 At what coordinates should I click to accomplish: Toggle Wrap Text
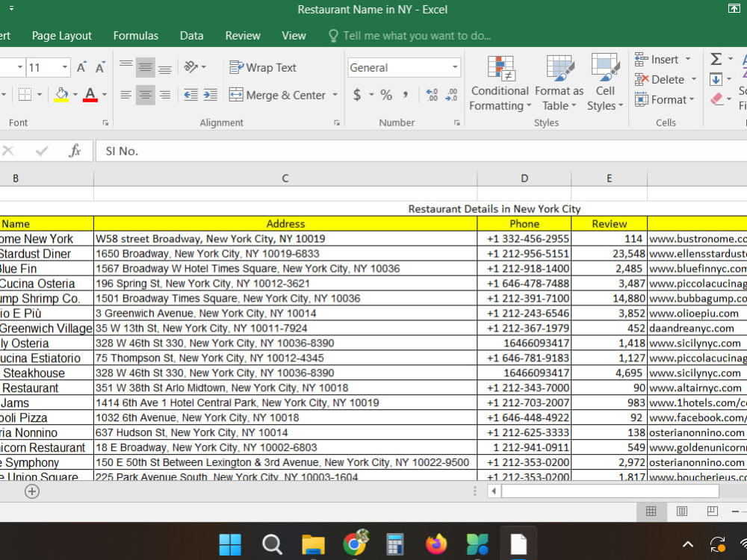click(x=263, y=68)
